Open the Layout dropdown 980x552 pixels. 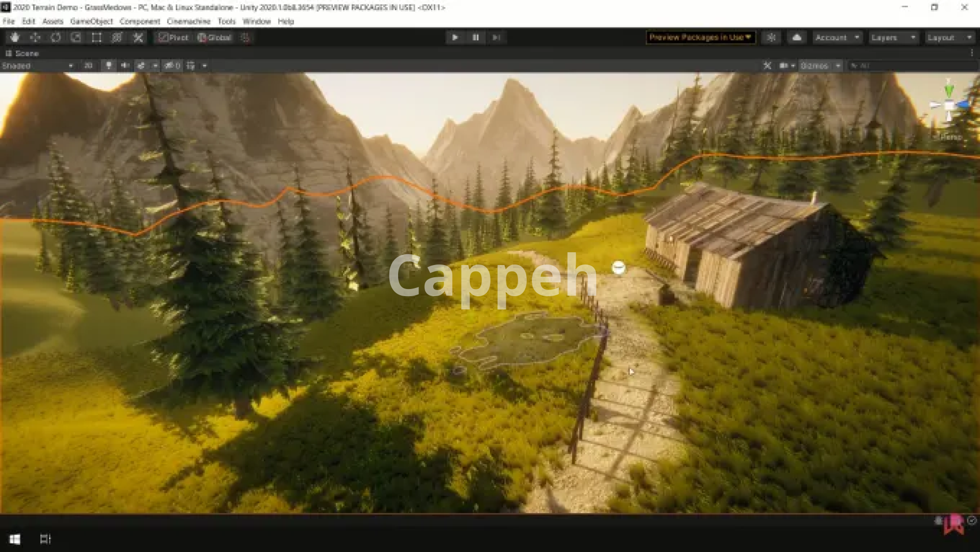point(949,38)
